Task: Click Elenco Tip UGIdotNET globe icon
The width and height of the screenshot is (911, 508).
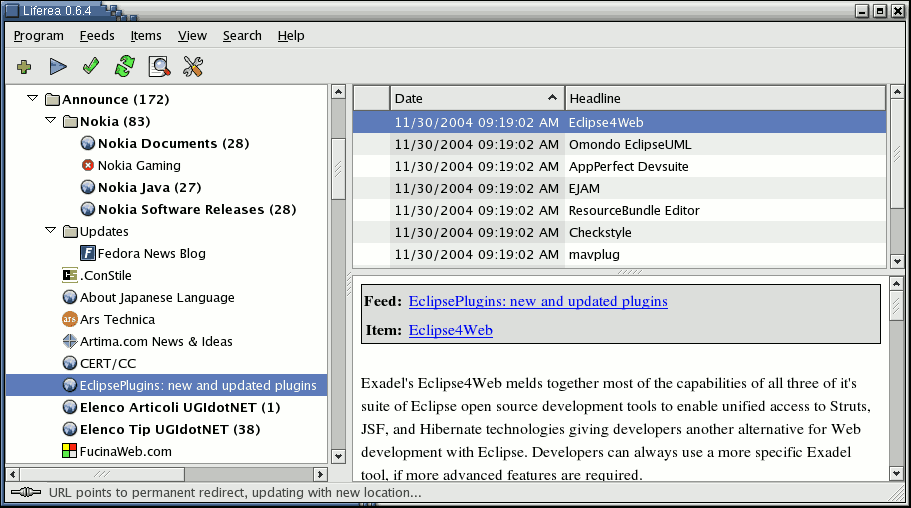Action: [x=70, y=429]
